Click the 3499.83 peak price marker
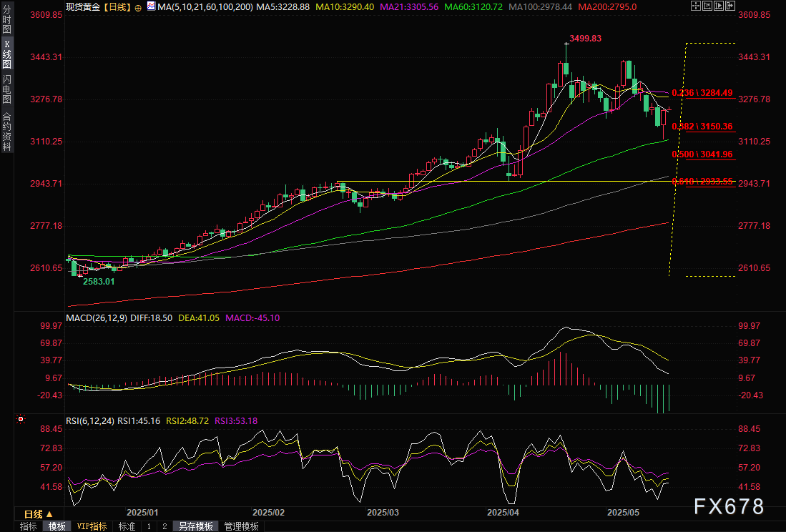The height and width of the screenshot is (532, 786). (585, 39)
